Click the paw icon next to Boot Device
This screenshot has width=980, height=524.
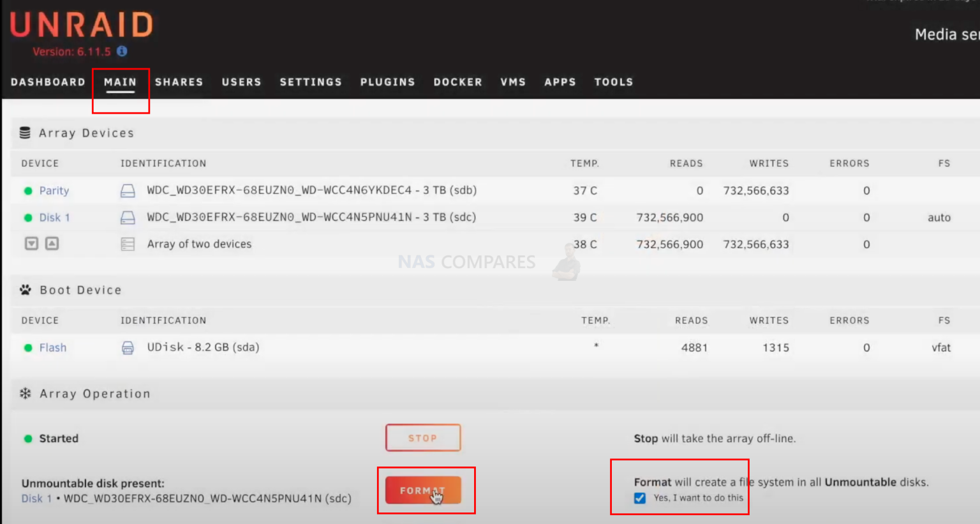pyautogui.click(x=24, y=290)
